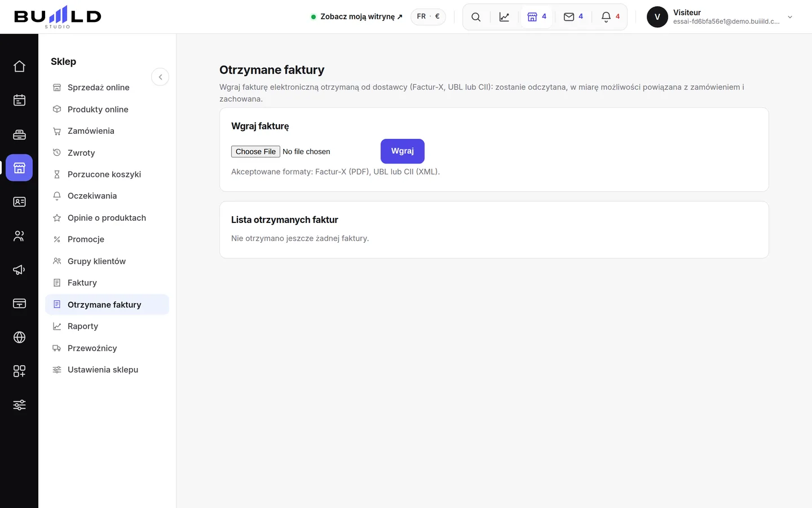Collapse the Sklep submenu panel
The height and width of the screenshot is (508, 812).
coord(160,77)
